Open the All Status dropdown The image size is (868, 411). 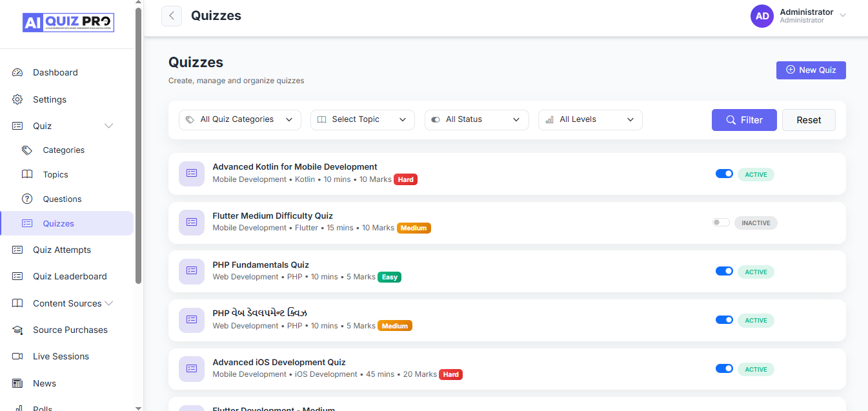(477, 120)
